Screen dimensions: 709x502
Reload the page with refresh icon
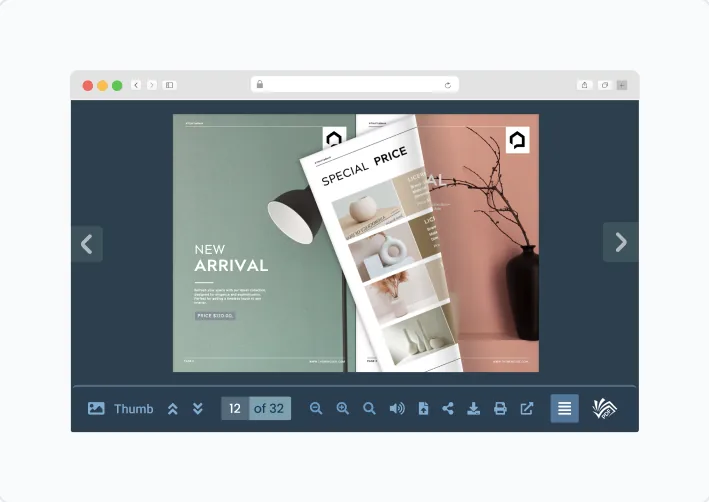pos(448,85)
